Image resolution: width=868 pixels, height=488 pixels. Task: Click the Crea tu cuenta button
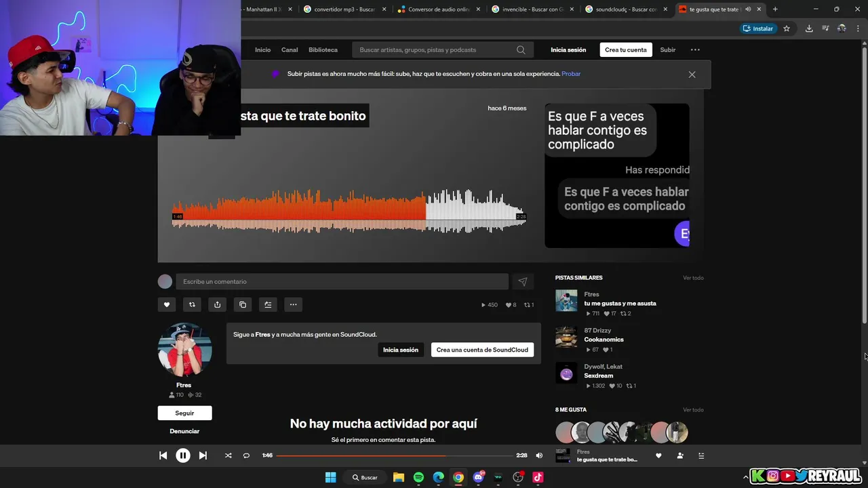pos(626,49)
